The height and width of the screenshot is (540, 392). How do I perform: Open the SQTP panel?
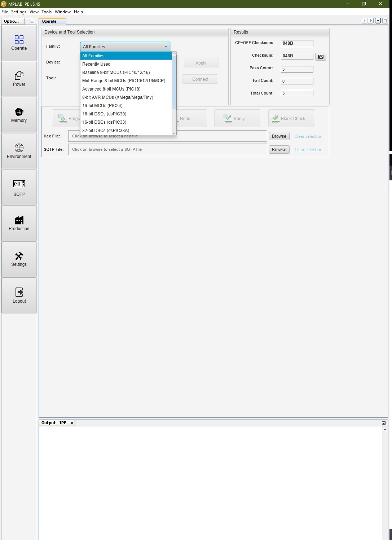click(19, 187)
